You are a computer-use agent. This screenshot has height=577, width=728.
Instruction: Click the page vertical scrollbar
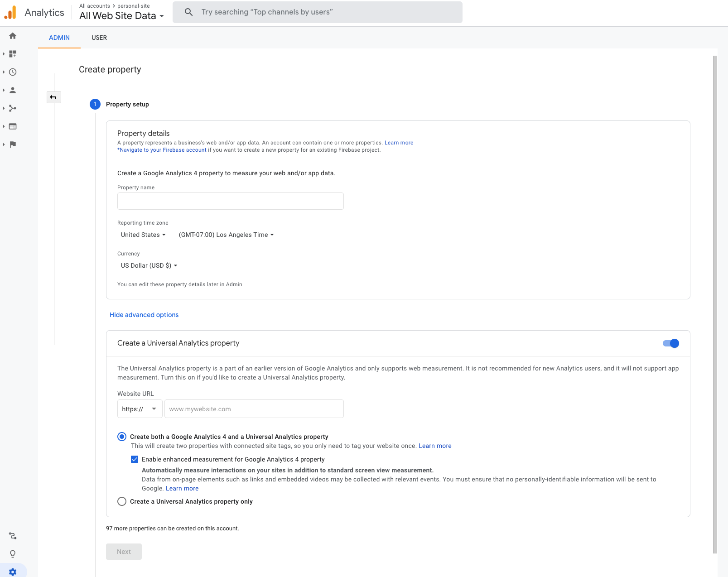[715, 303]
